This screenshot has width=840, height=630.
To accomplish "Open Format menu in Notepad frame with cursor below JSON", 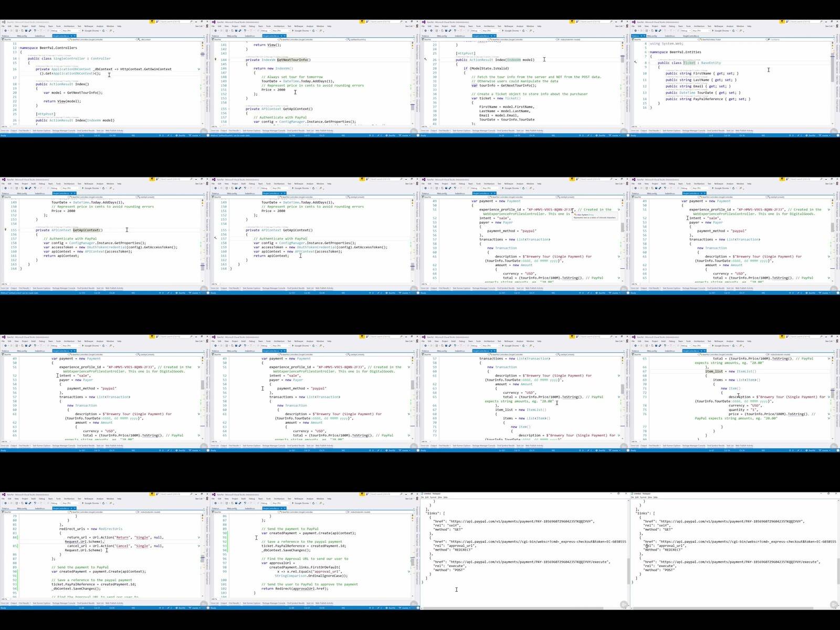I will coord(433,497).
